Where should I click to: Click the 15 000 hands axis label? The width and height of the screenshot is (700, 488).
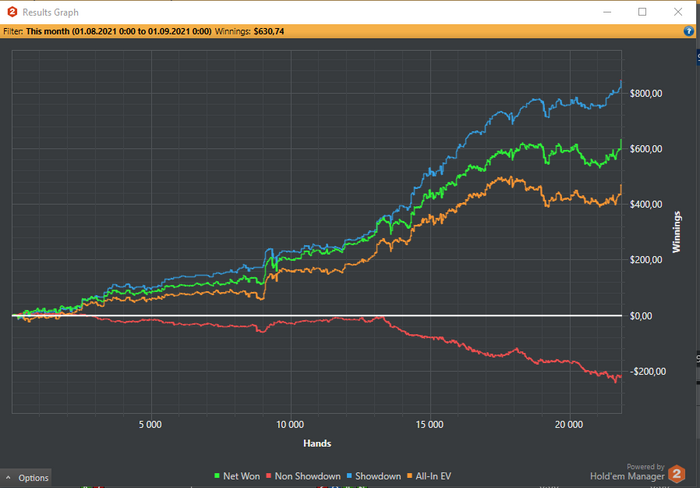(x=429, y=425)
